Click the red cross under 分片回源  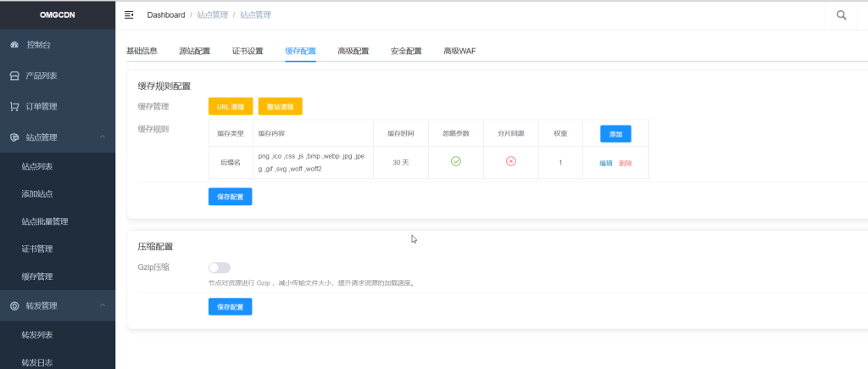[x=510, y=161]
